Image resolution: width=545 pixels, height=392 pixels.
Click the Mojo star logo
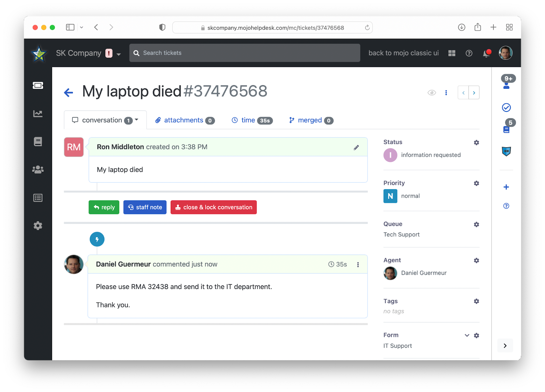point(39,53)
